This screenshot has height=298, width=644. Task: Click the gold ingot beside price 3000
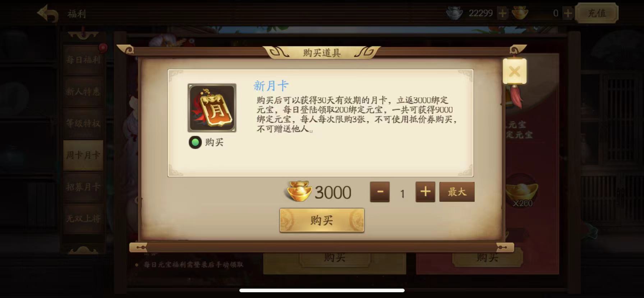pos(299,191)
